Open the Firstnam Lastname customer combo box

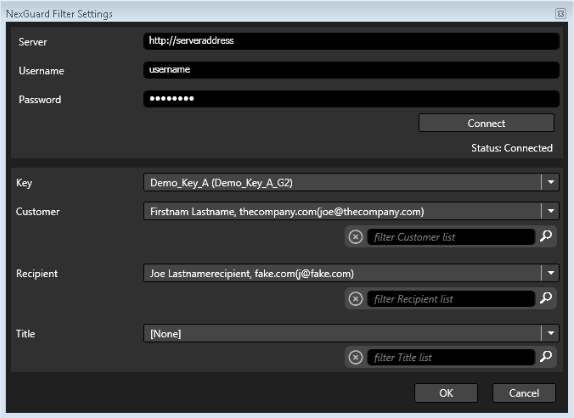[x=351, y=211]
